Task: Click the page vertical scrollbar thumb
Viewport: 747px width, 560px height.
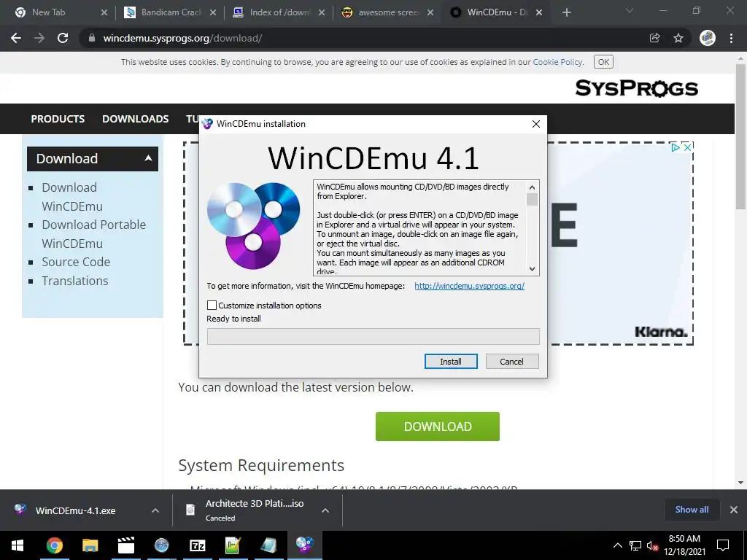Action: click(x=740, y=136)
